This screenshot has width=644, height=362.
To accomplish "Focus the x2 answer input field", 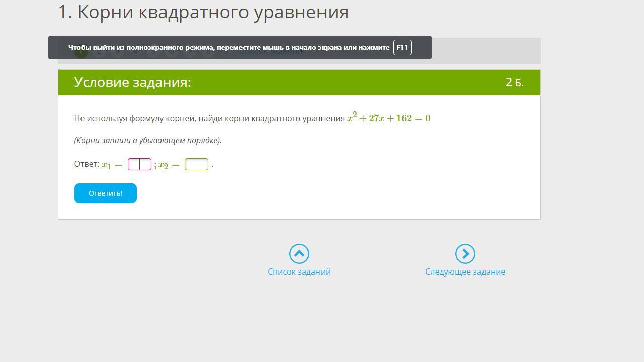I will click(197, 164).
